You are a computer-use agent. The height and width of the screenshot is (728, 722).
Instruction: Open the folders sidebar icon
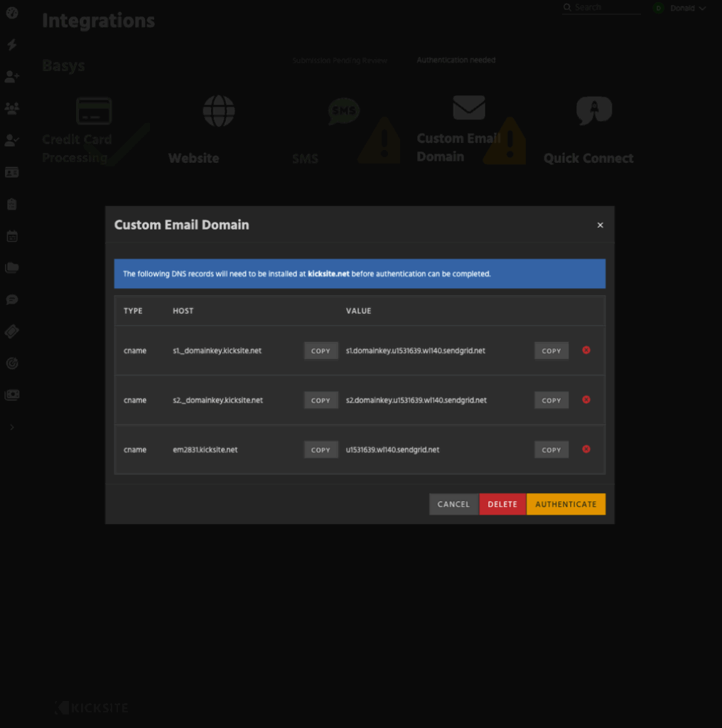tap(12, 268)
